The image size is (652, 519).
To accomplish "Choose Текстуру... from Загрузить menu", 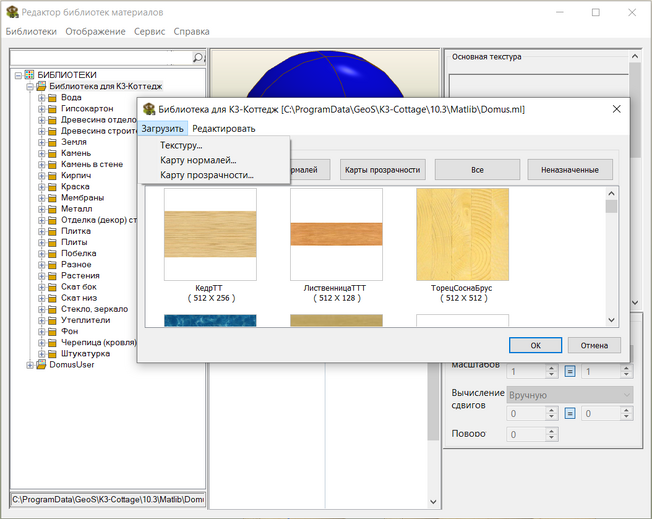I will [214, 145].
